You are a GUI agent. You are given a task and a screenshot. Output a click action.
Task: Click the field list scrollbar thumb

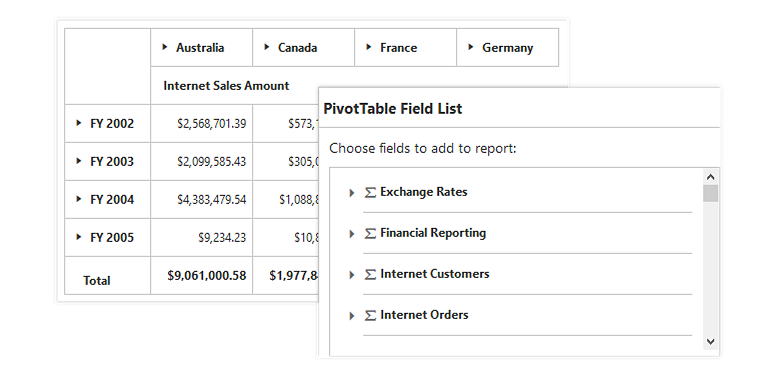click(x=710, y=193)
